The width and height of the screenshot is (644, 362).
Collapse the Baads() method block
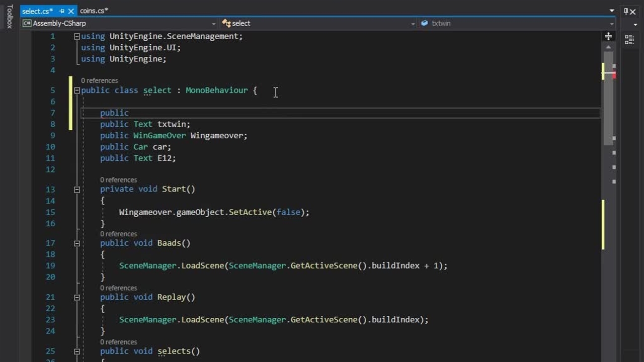point(77,243)
